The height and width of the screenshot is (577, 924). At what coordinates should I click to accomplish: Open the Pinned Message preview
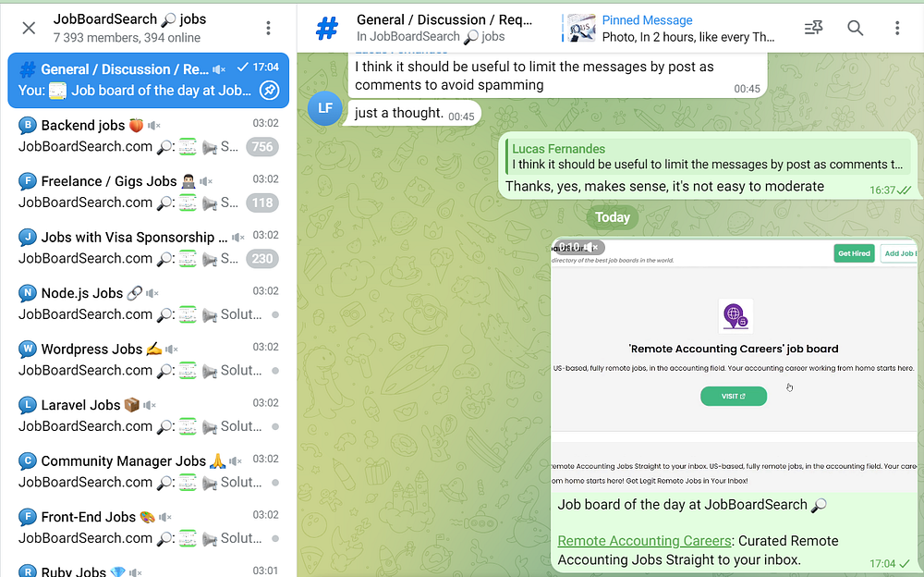[669, 29]
